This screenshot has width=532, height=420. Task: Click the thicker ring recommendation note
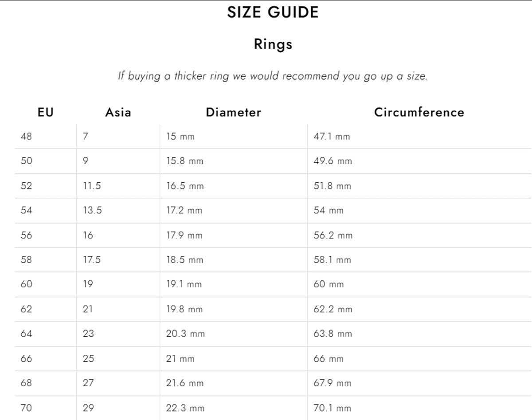(273, 76)
